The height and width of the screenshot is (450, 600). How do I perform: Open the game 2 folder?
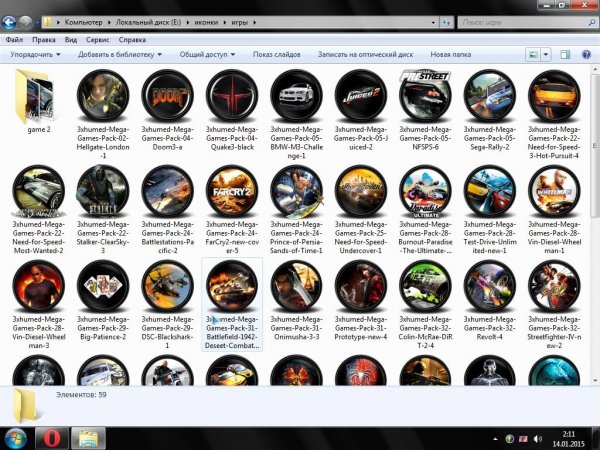point(38,100)
